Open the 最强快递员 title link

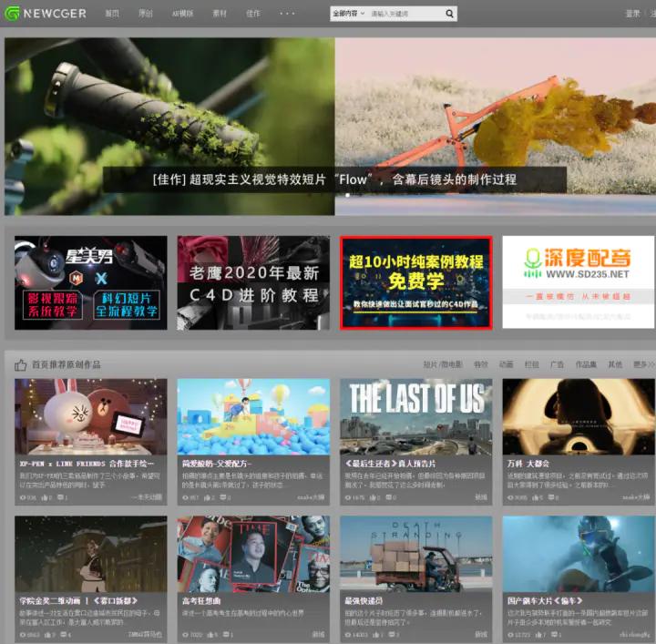(364, 601)
